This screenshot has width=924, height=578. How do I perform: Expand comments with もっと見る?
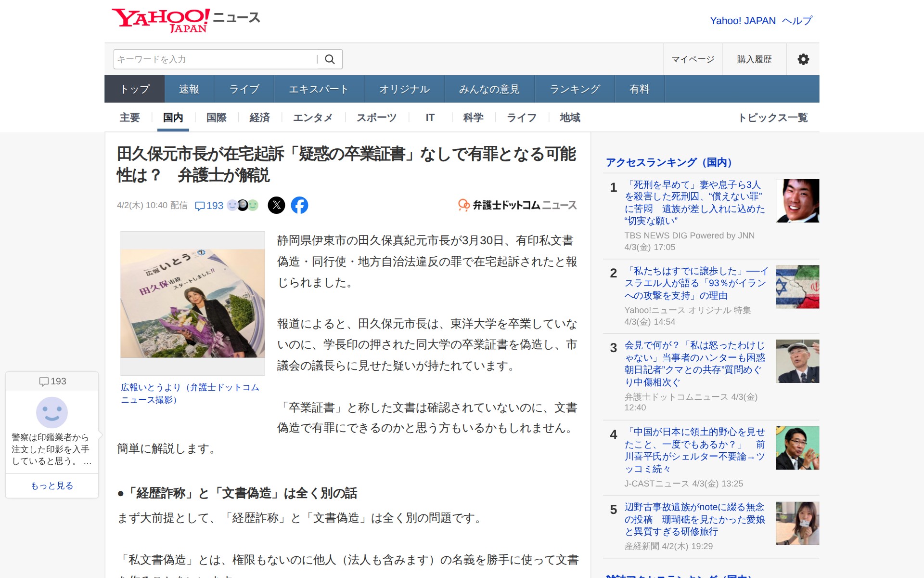(x=52, y=486)
